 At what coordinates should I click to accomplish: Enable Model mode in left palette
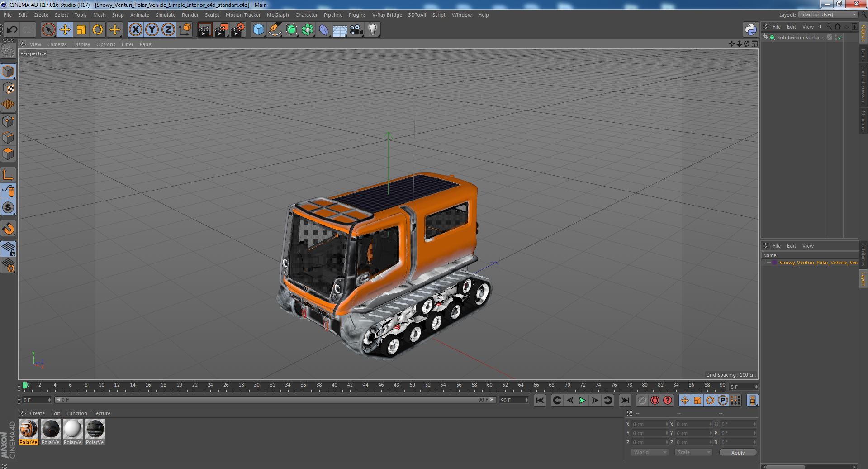[x=8, y=72]
